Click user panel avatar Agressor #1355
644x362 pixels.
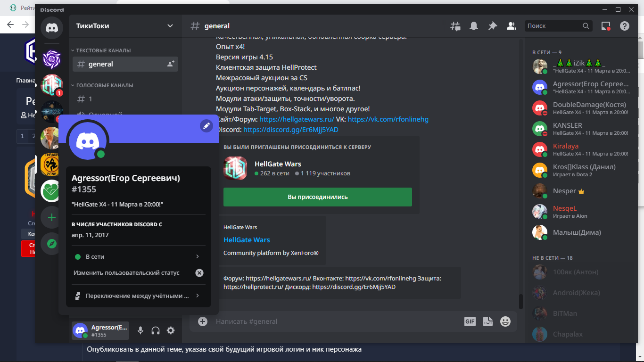point(80,331)
